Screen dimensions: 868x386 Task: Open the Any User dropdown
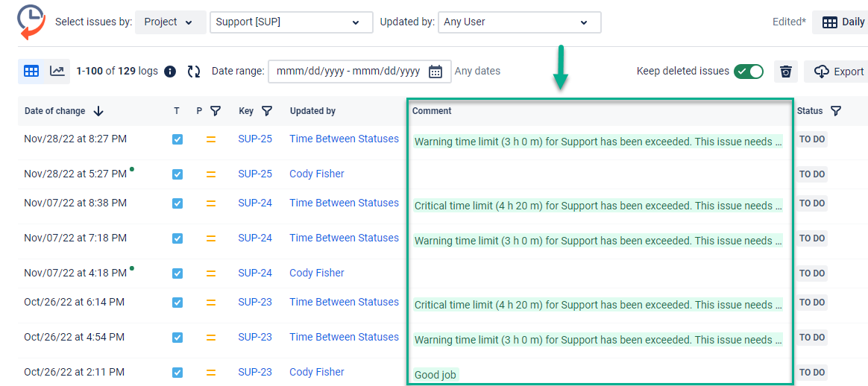519,22
